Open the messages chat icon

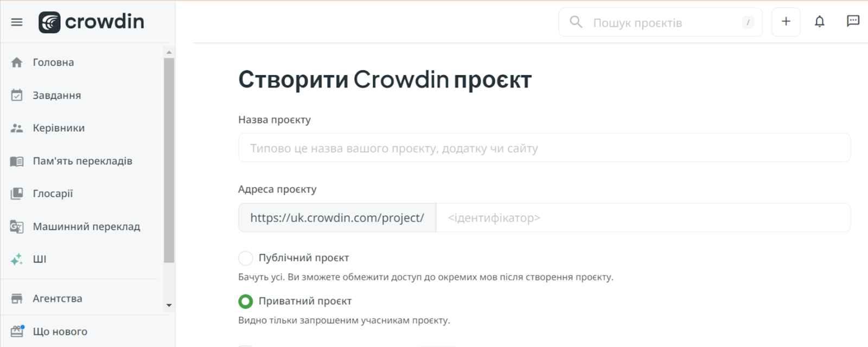pos(853,22)
